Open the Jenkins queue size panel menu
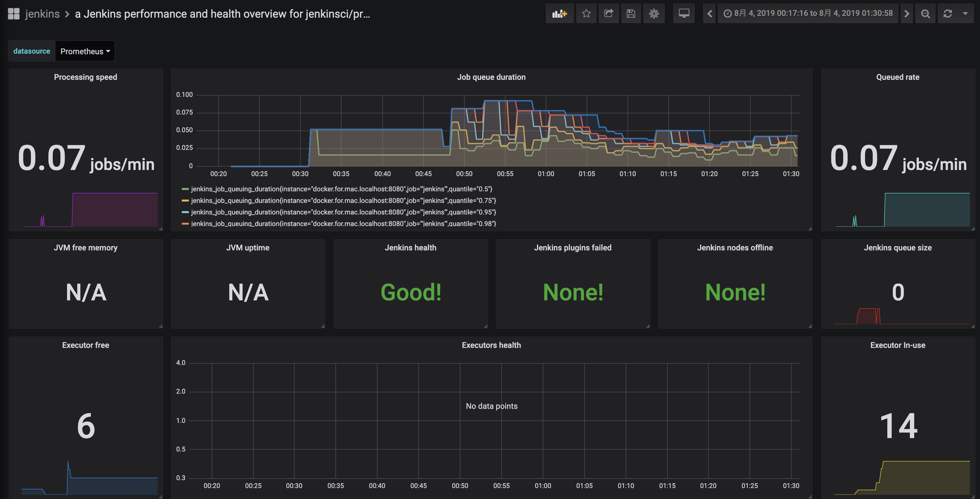 coord(897,248)
